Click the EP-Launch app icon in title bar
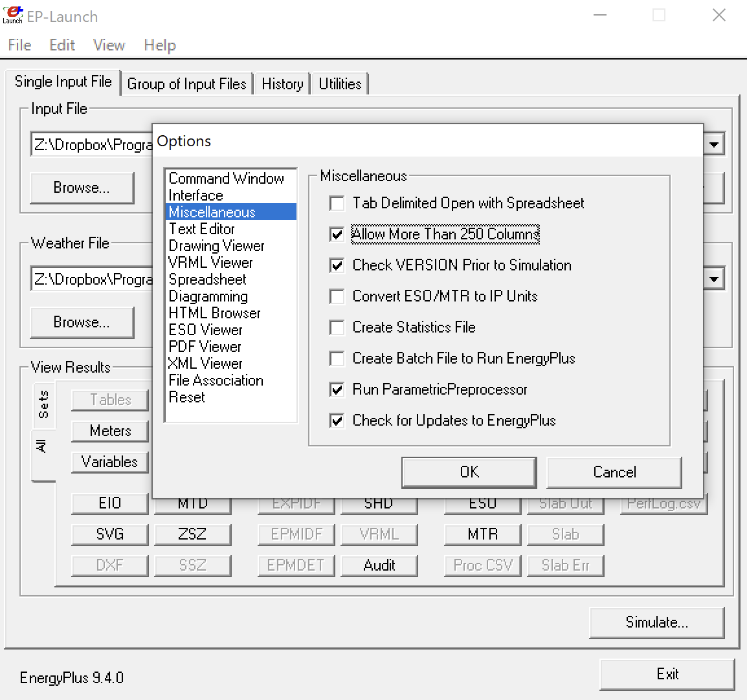Viewport: 747px width, 700px height. tap(13, 15)
